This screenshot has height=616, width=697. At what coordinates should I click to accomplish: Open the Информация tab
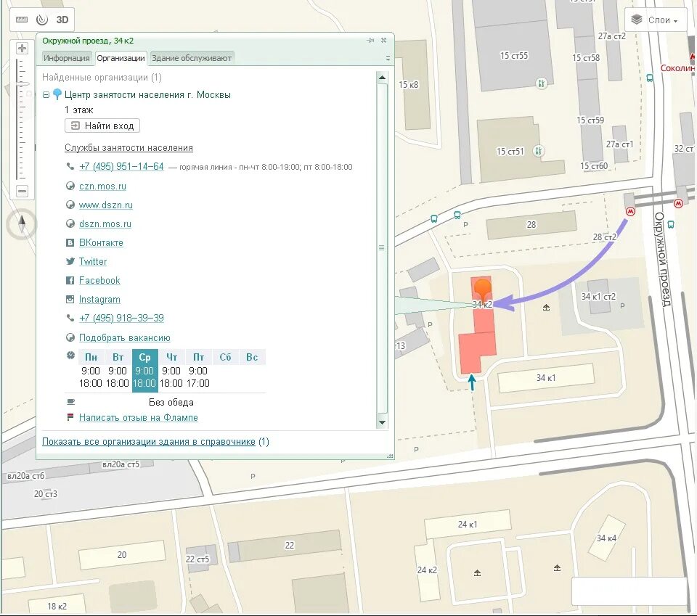pyautogui.click(x=66, y=58)
